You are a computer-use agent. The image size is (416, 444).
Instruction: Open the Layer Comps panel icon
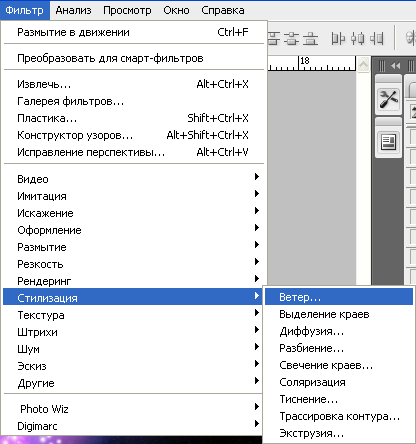pyautogui.click(x=388, y=142)
